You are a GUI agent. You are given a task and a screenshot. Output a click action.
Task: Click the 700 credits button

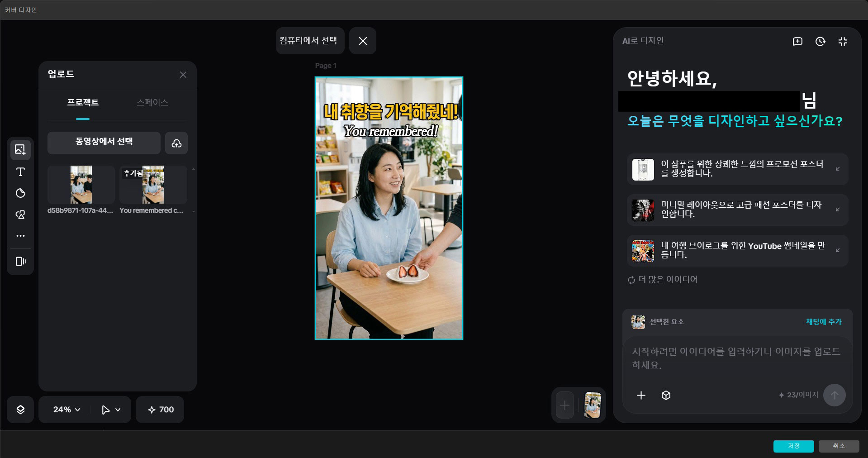(x=160, y=410)
